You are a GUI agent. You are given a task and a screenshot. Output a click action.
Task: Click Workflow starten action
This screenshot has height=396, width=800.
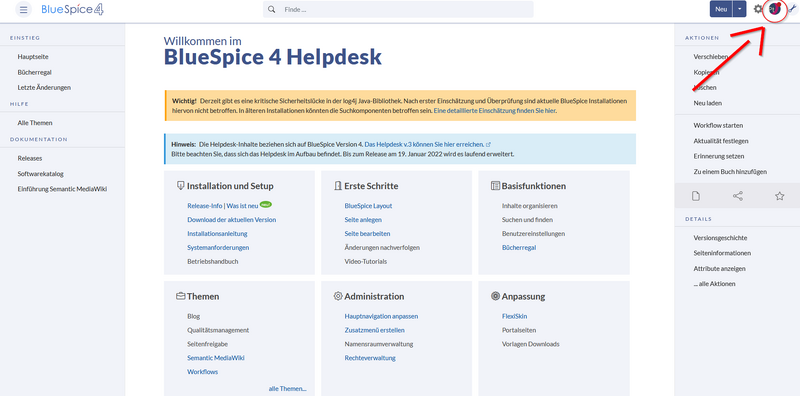718,126
